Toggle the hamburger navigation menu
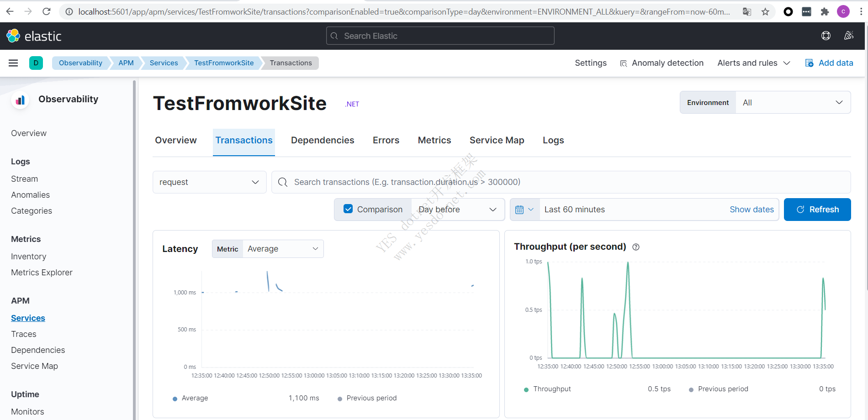The width and height of the screenshot is (868, 420). coord(13,63)
